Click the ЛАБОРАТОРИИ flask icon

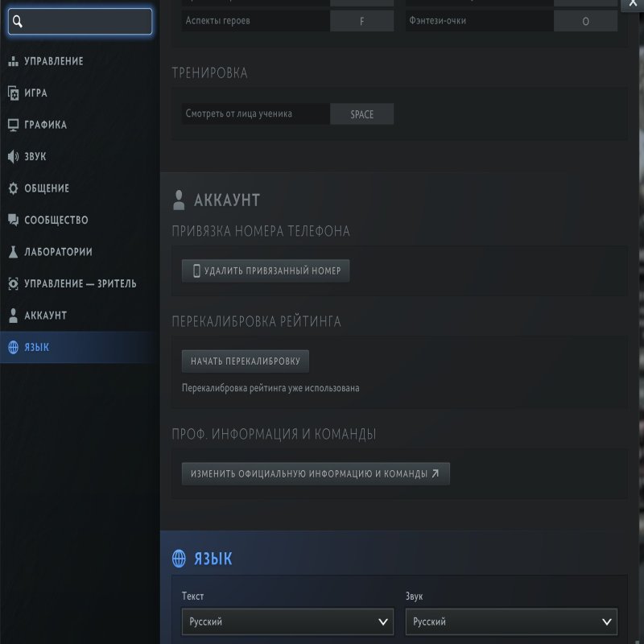pyautogui.click(x=13, y=252)
